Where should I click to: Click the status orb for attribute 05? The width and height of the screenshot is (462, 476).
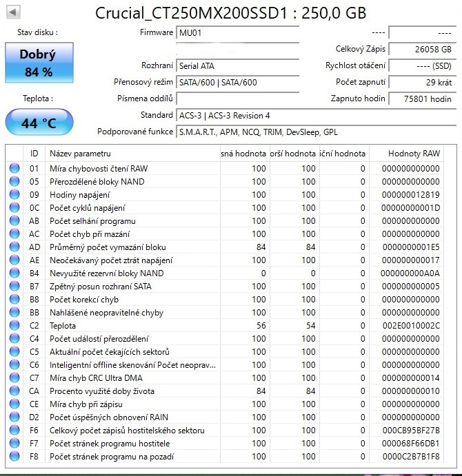14,181
